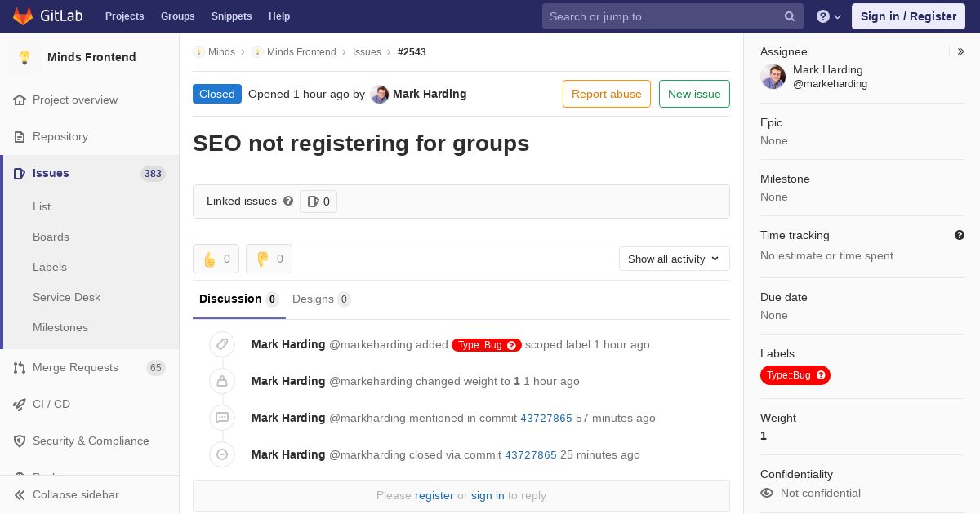Click Mark Harding author name link
The height and width of the screenshot is (514, 980).
tap(430, 94)
